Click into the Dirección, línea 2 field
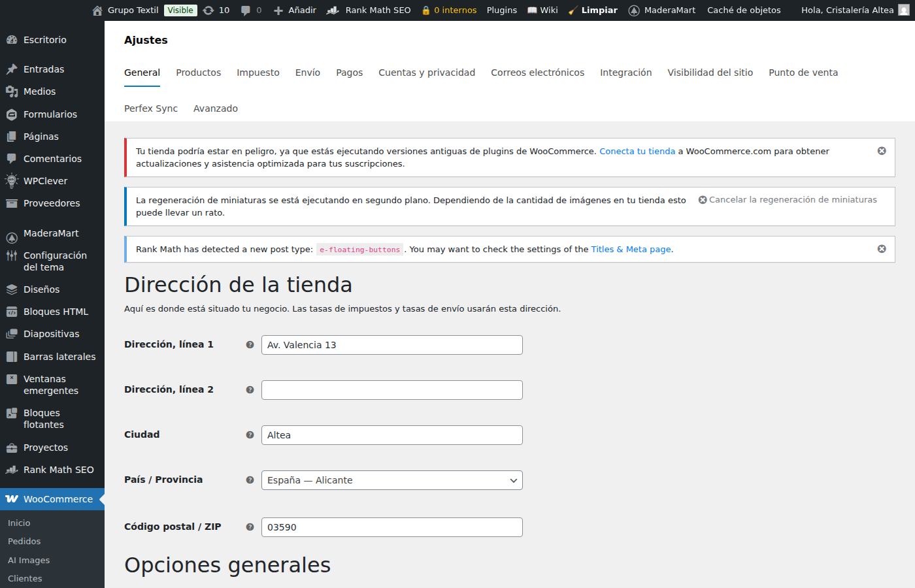Screen dimensions: 915x588 coord(391,390)
